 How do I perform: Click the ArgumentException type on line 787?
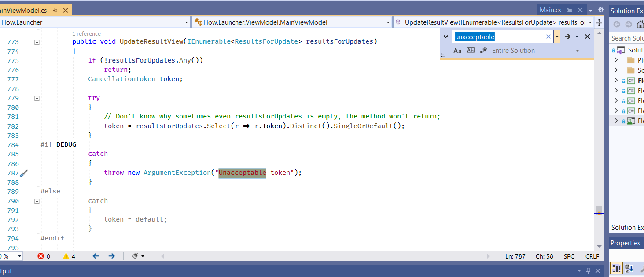click(x=177, y=173)
